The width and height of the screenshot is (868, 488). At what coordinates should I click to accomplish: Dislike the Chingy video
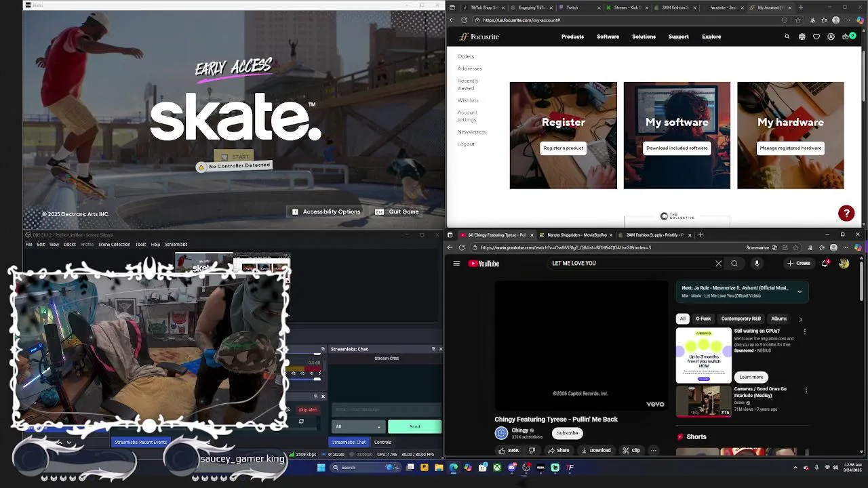(532, 450)
